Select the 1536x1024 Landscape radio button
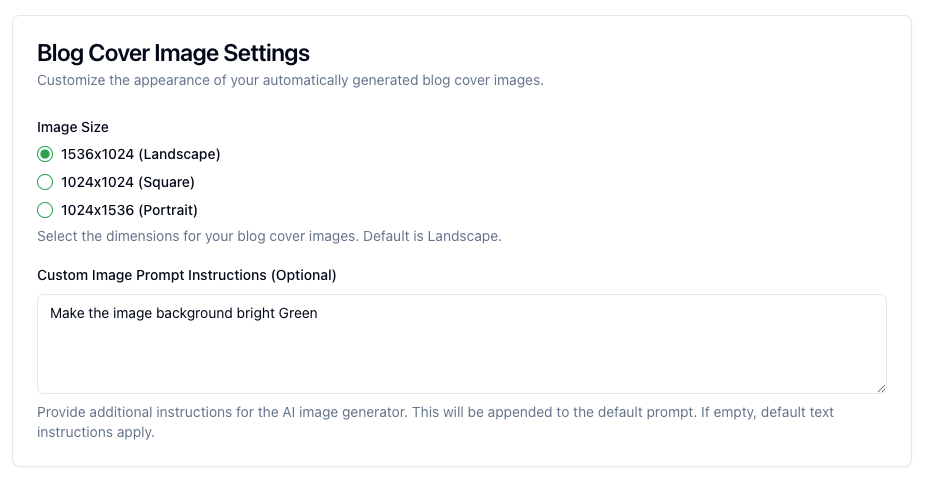This screenshot has width=928, height=480. point(44,154)
